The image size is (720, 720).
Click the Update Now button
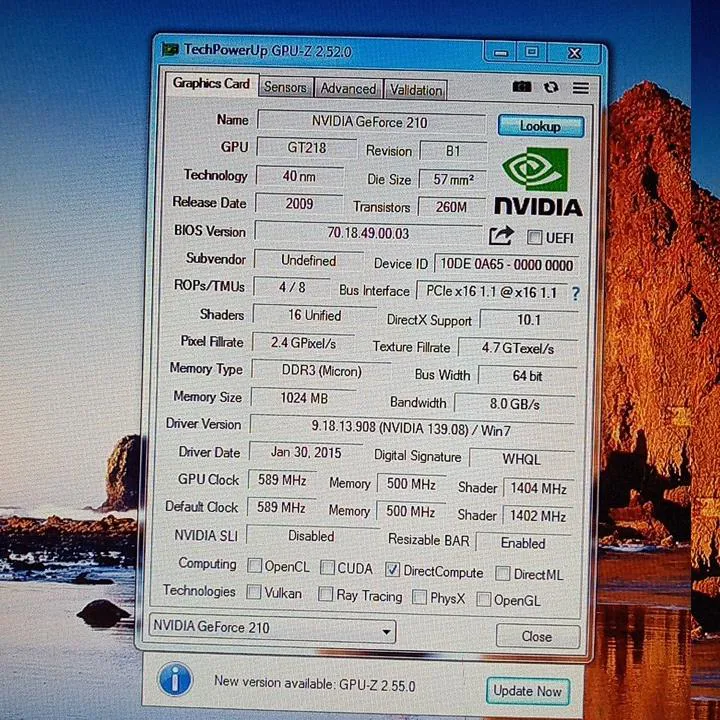(x=528, y=691)
